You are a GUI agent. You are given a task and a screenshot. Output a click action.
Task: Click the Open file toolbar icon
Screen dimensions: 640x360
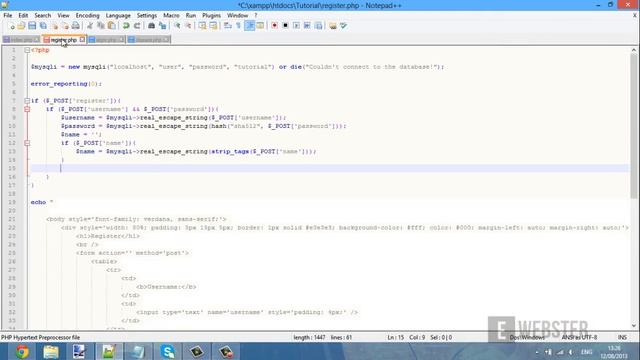click(x=21, y=26)
